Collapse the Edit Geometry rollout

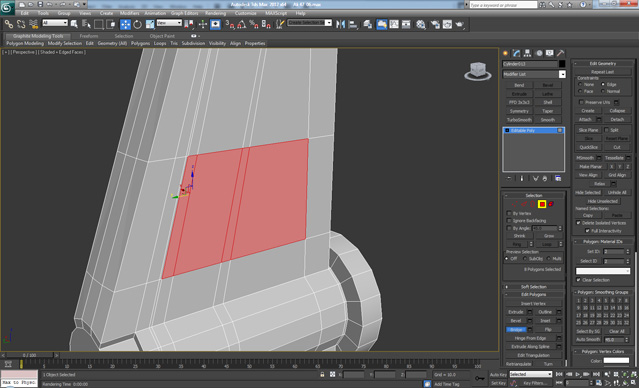pyautogui.click(x=603, y=63)
